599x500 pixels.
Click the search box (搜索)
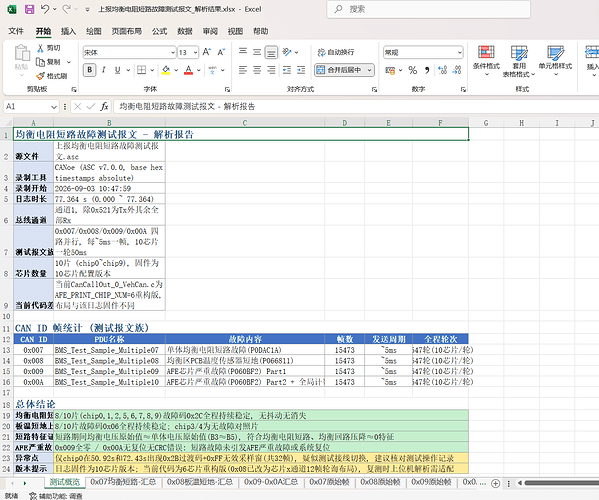point(429,9)
